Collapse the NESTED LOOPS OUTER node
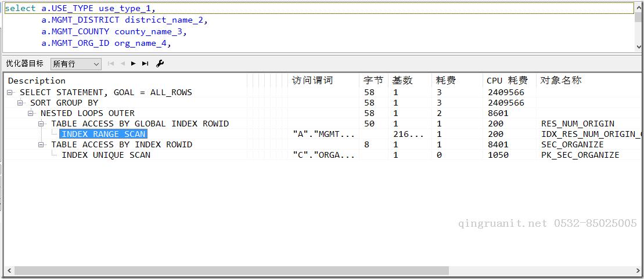Viewport: 644px width, 279px height. pyautogui.click(x=30, y=113)
